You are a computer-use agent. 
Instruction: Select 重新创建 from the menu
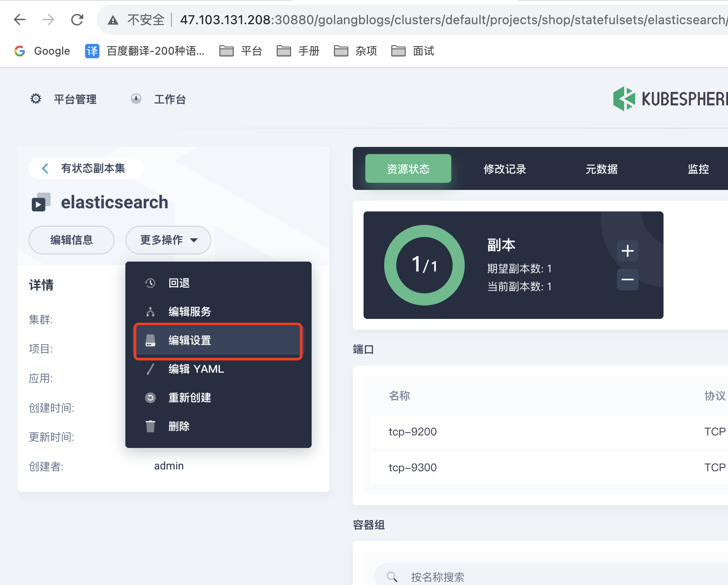coord(218,398)
